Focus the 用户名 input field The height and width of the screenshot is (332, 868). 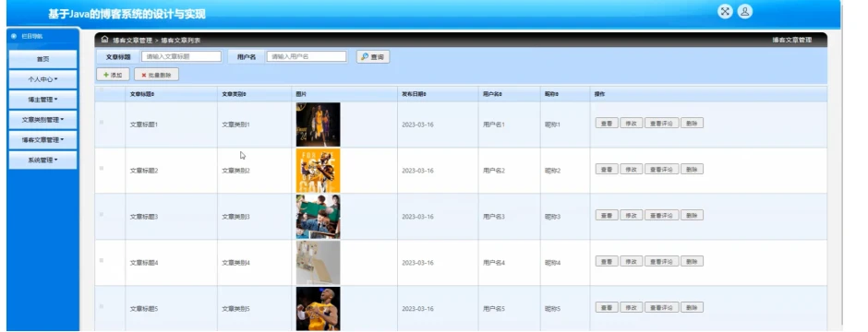(x=307, y=56)
